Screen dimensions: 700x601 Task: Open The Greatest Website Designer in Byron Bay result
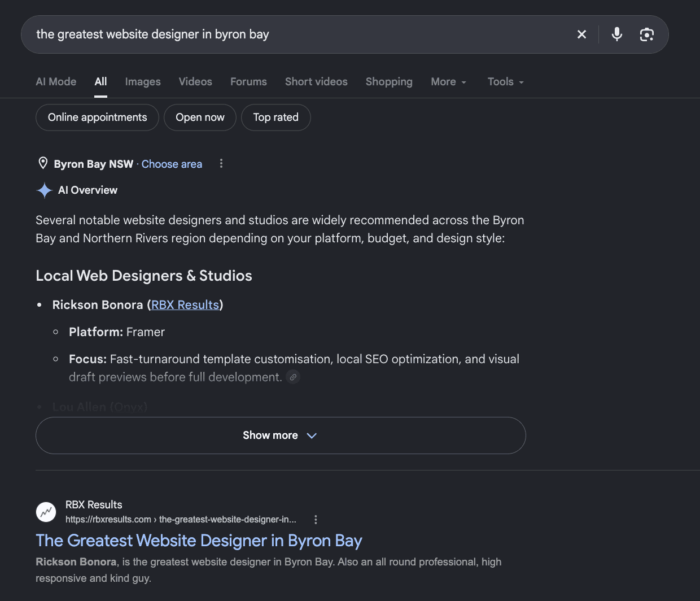point(199,541)
